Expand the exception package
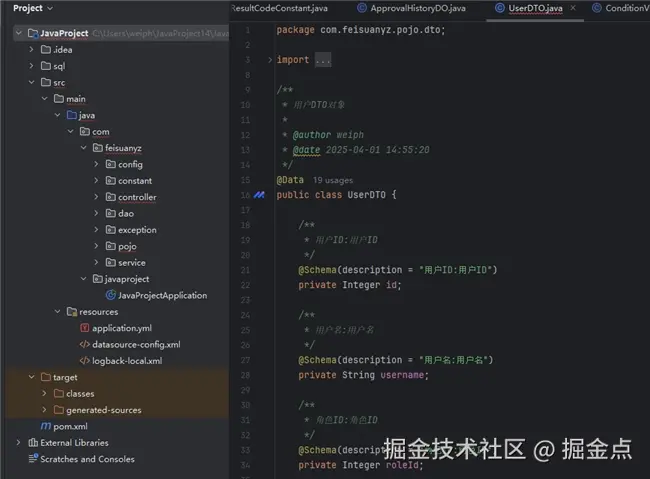Image resolution: width=650 pixels, height=479 pixels. [x=96, y=229]
